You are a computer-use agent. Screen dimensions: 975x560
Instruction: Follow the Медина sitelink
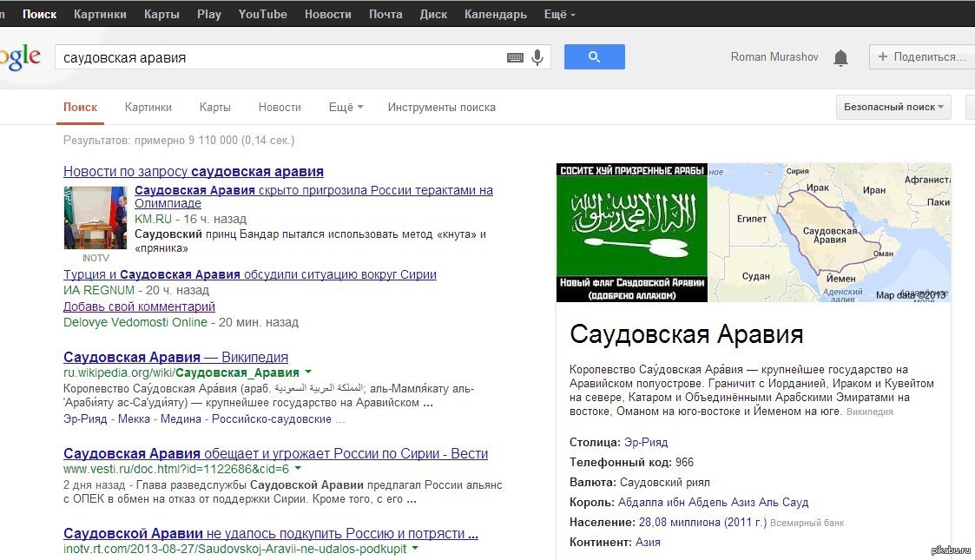(181, 418)
